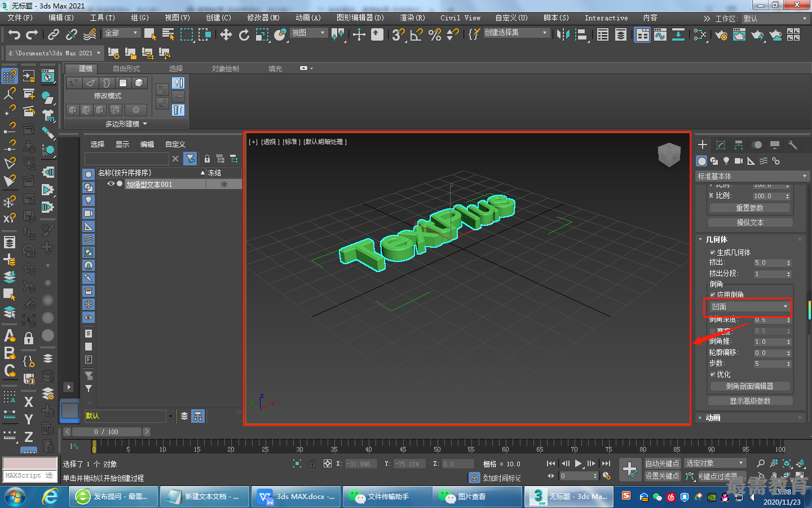Open 多边形建模 ribbon panel dropdown
812x508 pixels.
coord(126,124)
